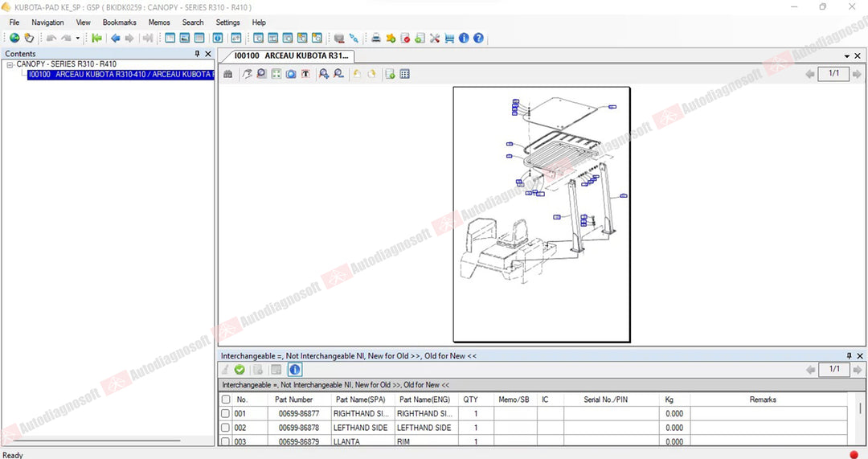Collapse the CANOPY - SERIES R310 - R410 tree node
Screen dimensions: 868x459
[x=10, y=65]
